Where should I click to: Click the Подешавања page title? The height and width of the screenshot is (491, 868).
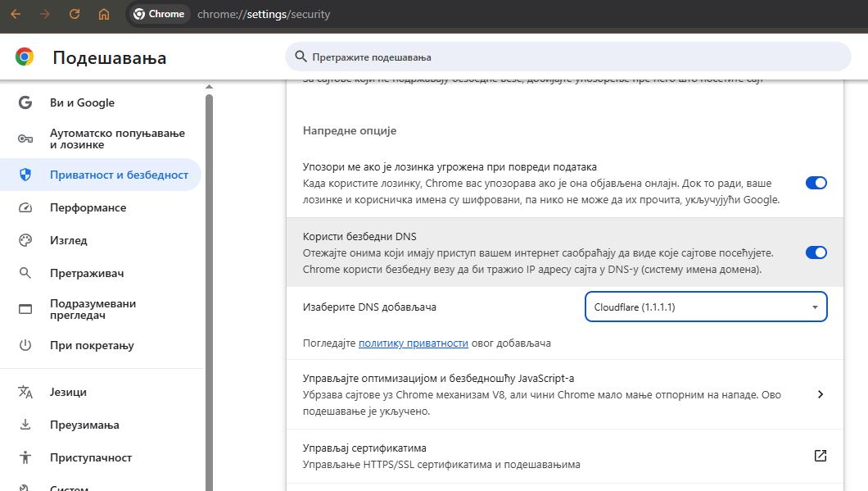[x=110, y=57]
